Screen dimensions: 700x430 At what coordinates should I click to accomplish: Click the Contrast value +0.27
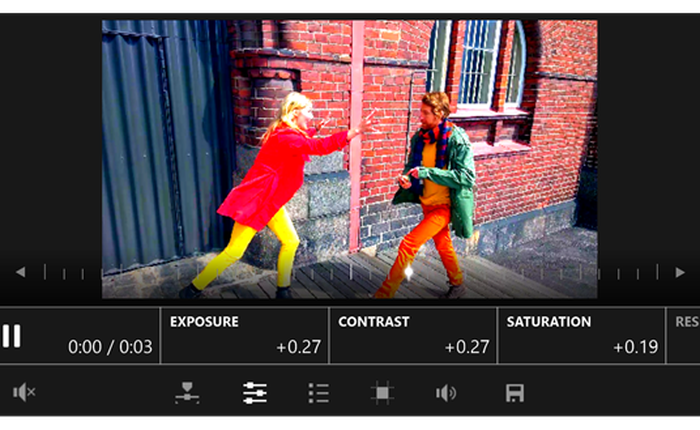(x=467, y=348)
